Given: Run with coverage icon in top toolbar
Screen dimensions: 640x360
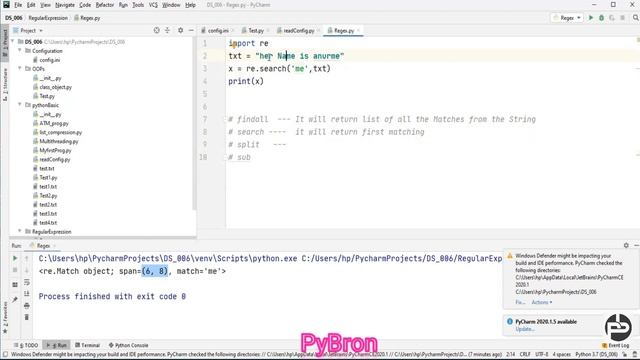Looking at the screenshot, I should click(612, 18).
